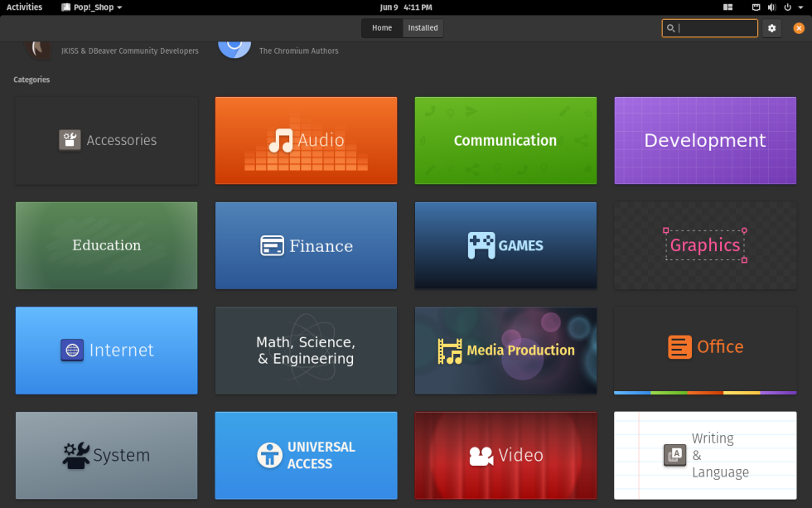
Task: Click the window tiling icon in top bar
Action: coord(727,7)
